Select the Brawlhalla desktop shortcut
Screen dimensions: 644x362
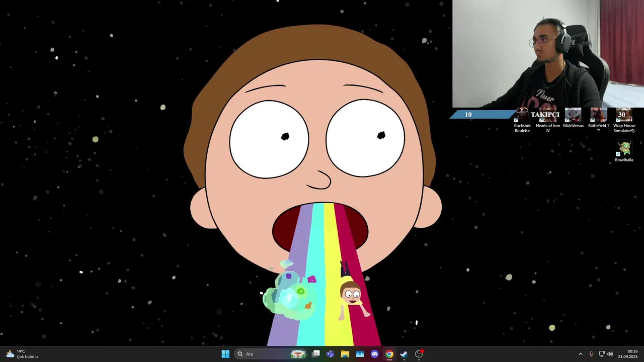pyautogui.click(x=624, y=152)
